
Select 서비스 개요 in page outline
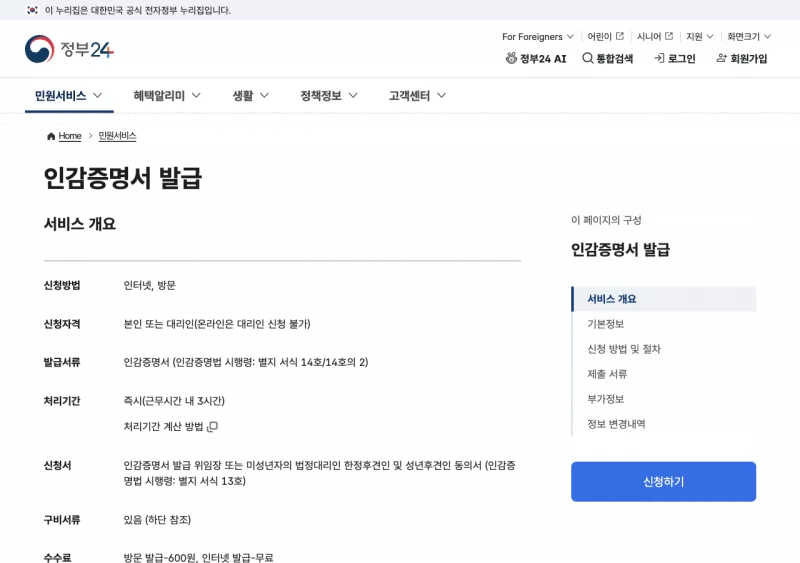tap(664, 299)
